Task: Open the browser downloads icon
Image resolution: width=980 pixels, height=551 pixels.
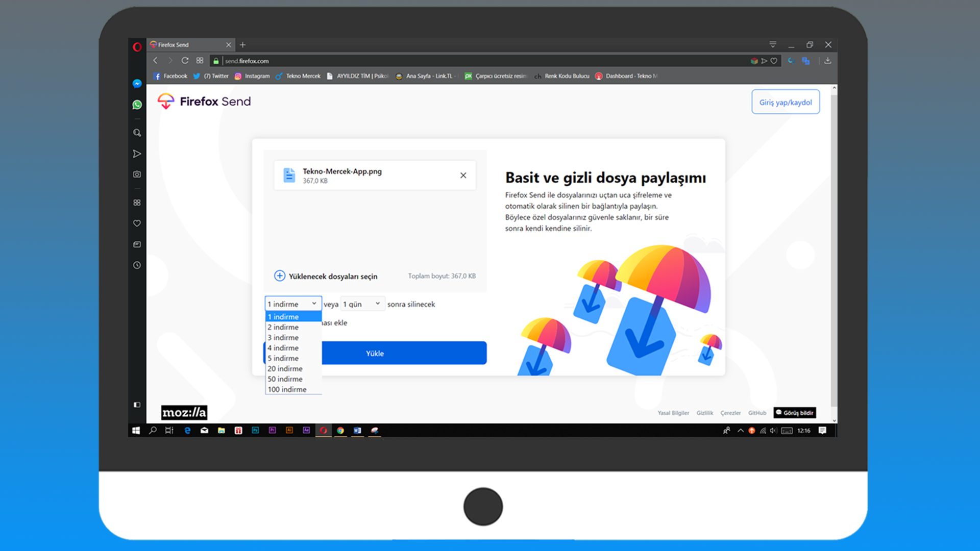Action: pyautogui.click(x=828, y=61)
